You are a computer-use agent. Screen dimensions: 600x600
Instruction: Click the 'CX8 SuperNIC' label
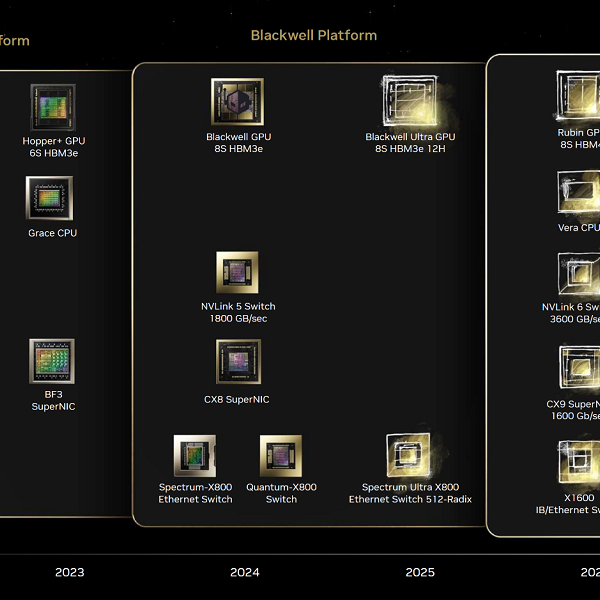[x=236, y=399]
